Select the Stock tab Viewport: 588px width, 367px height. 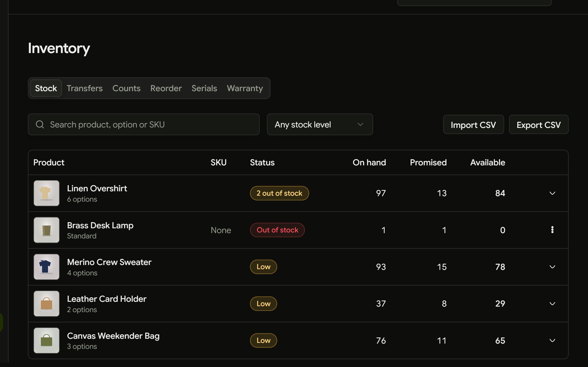coord(46,88)
